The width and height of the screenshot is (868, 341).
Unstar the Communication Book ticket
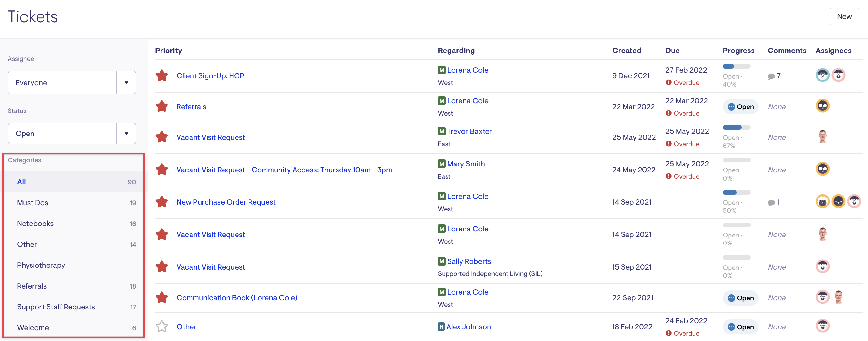pos(162,297)
